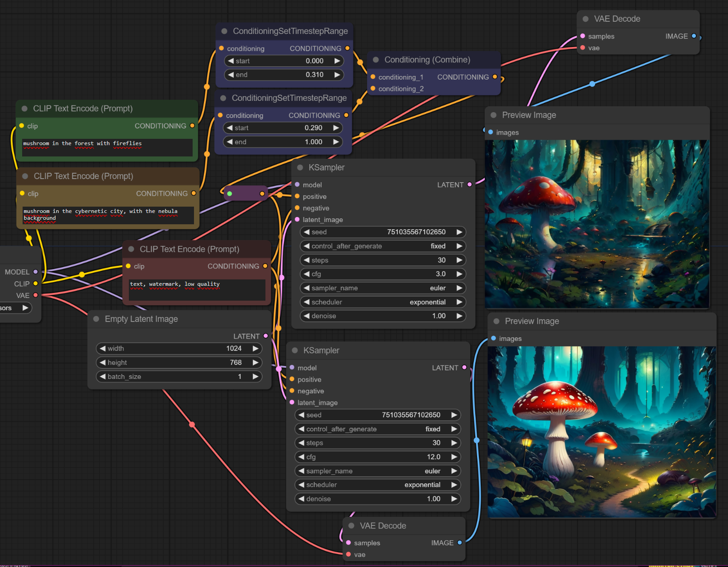Viewport: 728px width, 567px height.
Task: Collapse the Conditioning (Combine) node via its title dot
Action: point(376,60)
